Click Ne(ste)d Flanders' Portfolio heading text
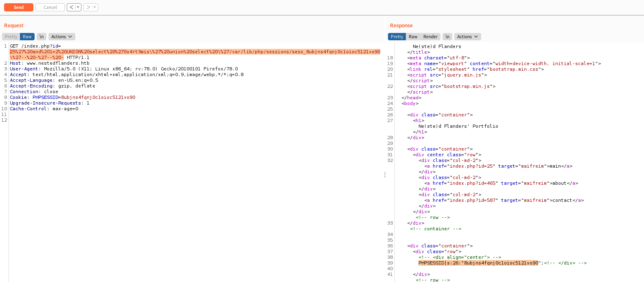The width and height of the screenshot is (644, 282). (x=458, y=126)
